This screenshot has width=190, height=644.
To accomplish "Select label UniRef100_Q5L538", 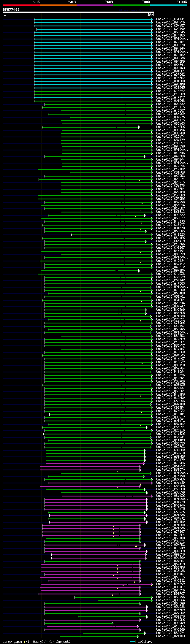I will (170, 607).
